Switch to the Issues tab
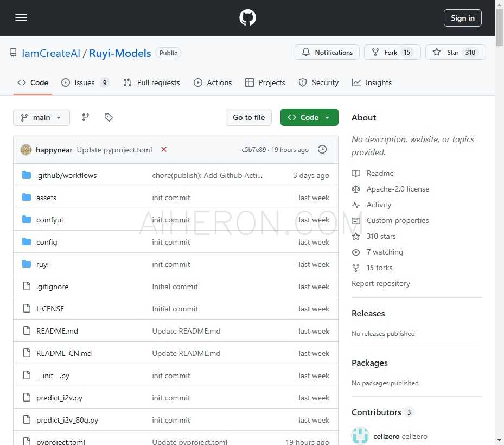 point(84,82)
